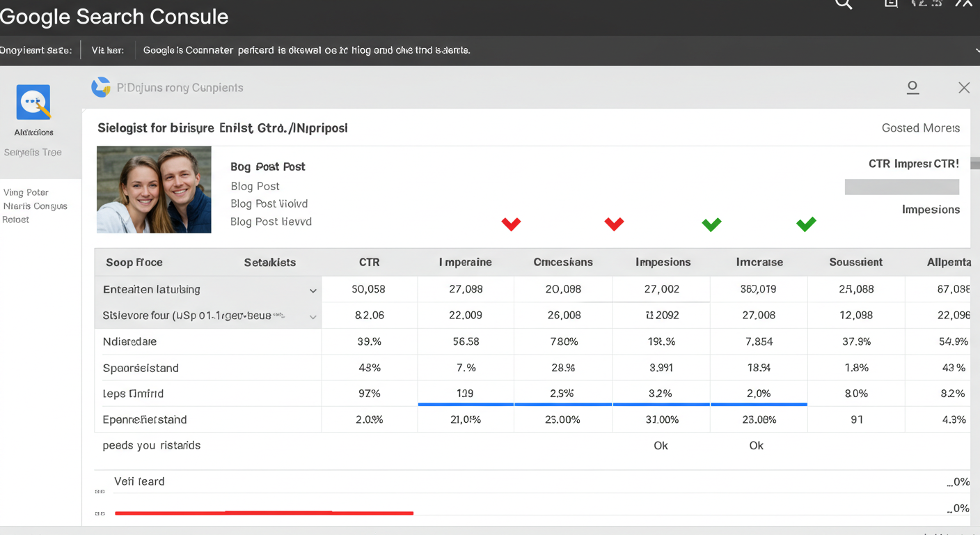Click Ok under the Impesions column

[661, 445]
